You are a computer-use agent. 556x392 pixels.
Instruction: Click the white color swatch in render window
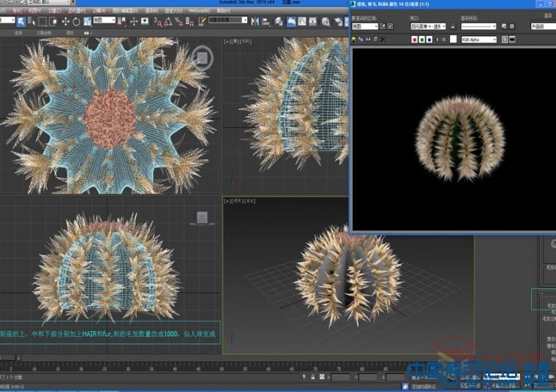point(453,39)
